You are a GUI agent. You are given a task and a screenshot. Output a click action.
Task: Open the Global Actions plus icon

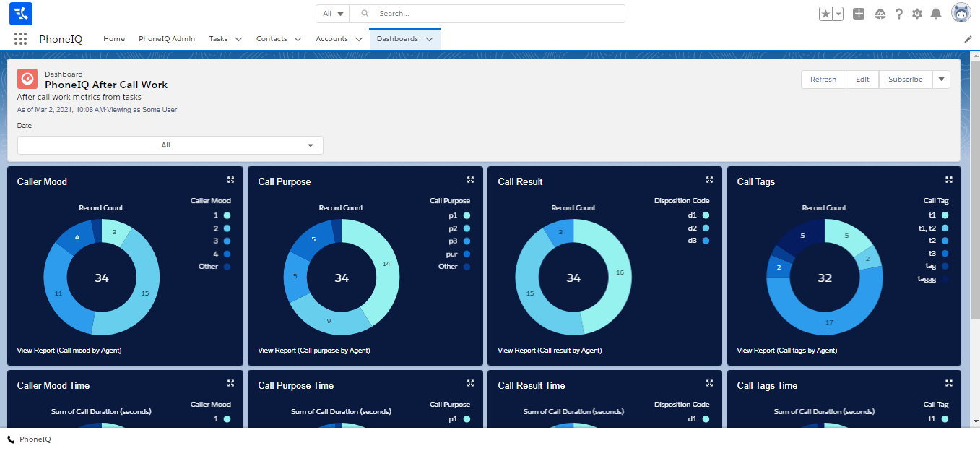(859, 14)
